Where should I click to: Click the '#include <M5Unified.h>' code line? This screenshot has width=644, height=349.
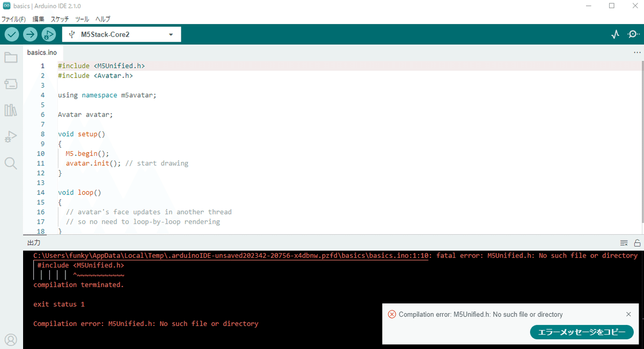point(101,66)
